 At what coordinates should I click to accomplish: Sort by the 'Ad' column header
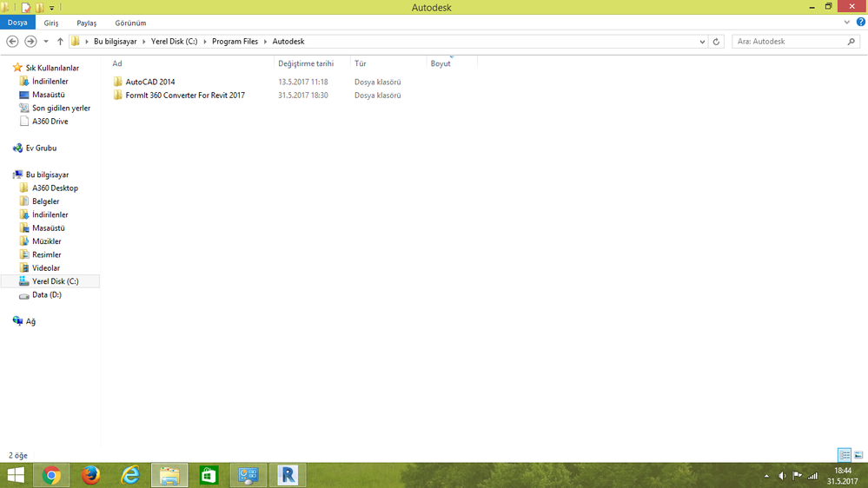116,63
